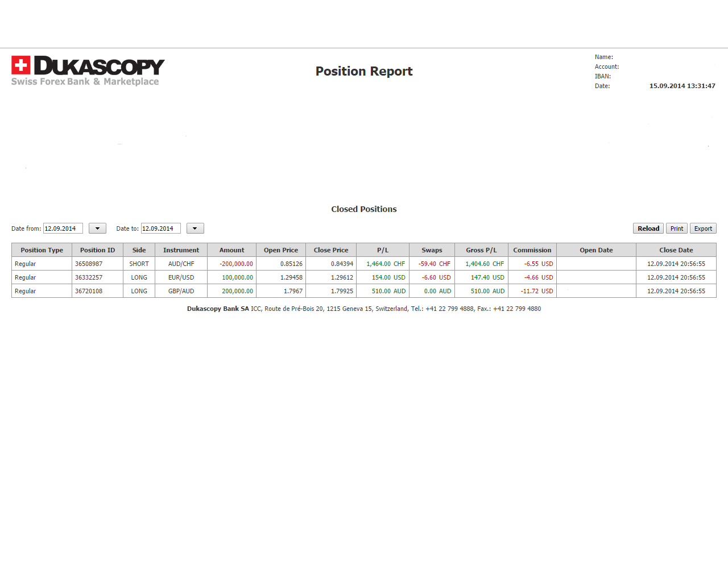
Task: Click the Open Price column header
Action: coord(281,250)
